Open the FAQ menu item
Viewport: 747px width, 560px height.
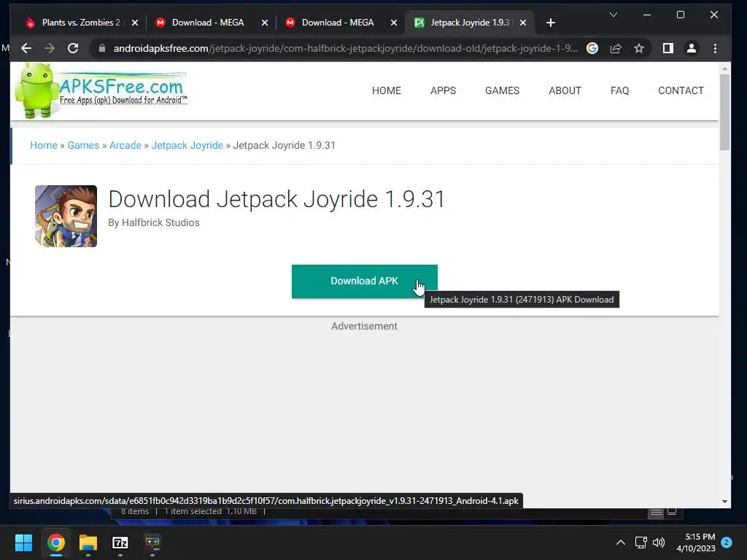(620, 90)
